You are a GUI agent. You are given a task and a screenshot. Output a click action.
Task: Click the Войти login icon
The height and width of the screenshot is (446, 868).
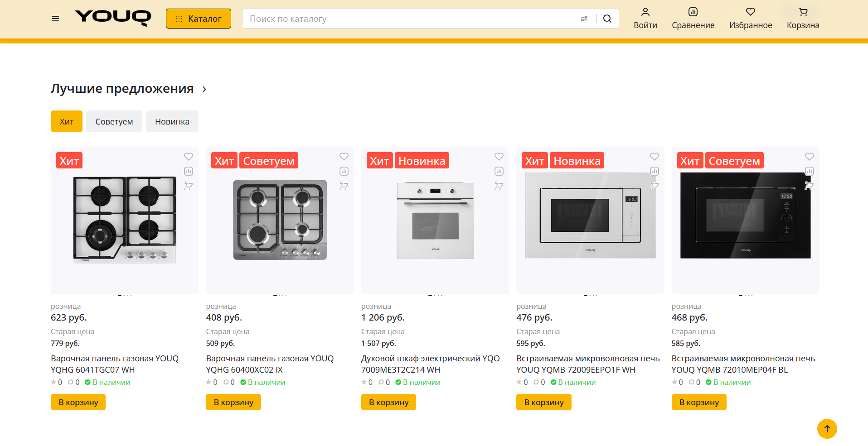coord(645,19)
